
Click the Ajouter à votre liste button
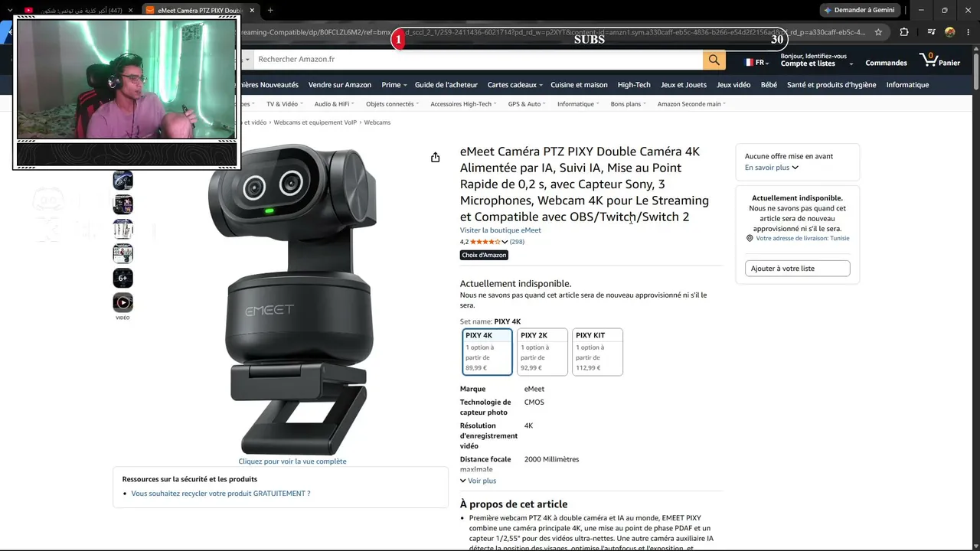tap(797, 269)
